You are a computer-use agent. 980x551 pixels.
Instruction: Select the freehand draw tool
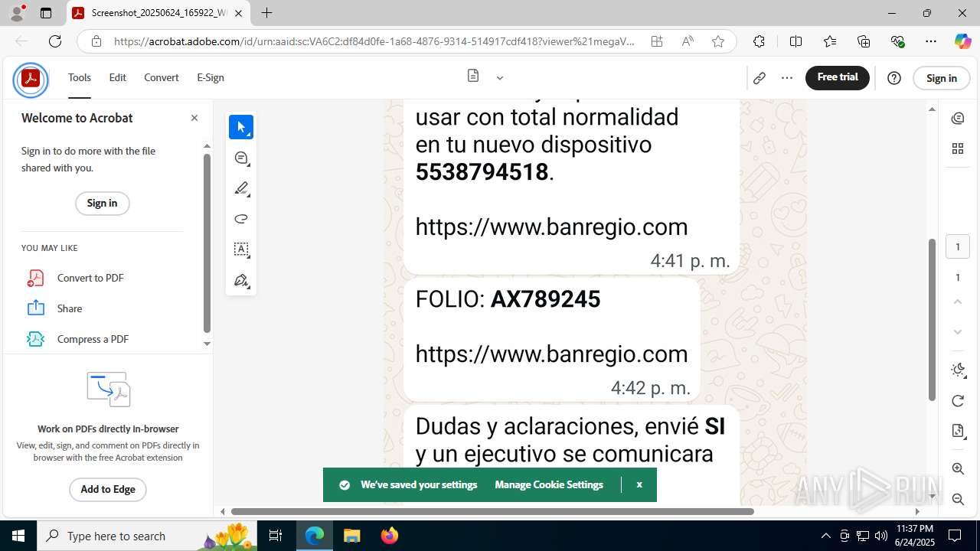(x=241, y=219)
